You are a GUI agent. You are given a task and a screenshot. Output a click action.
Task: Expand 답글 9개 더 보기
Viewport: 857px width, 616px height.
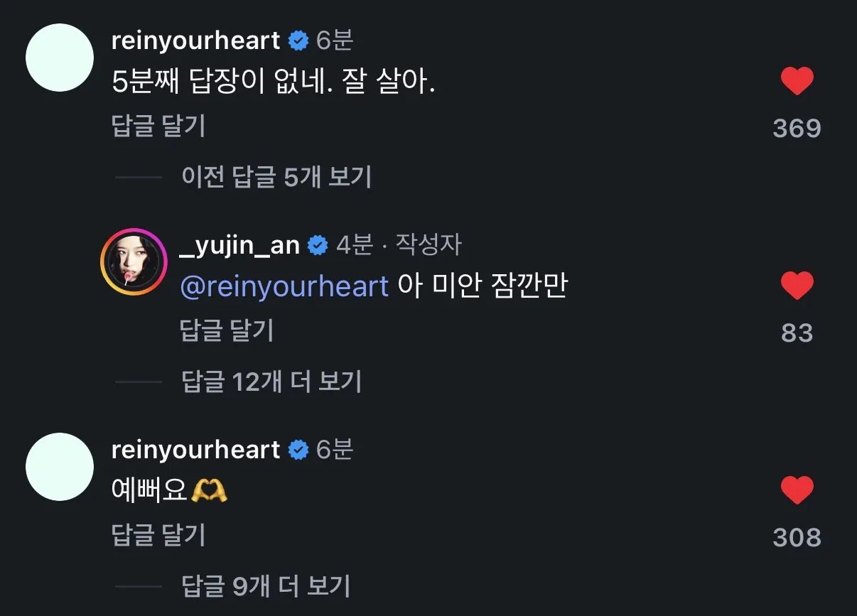coord(266,586)
